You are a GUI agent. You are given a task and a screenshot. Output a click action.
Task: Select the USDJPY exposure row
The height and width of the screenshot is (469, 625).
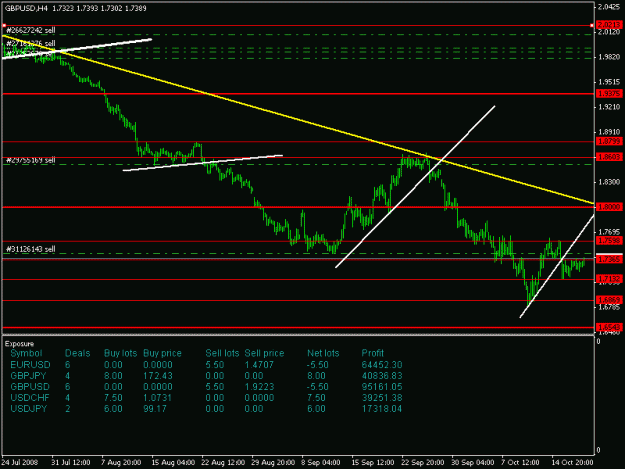click(206, 409)
